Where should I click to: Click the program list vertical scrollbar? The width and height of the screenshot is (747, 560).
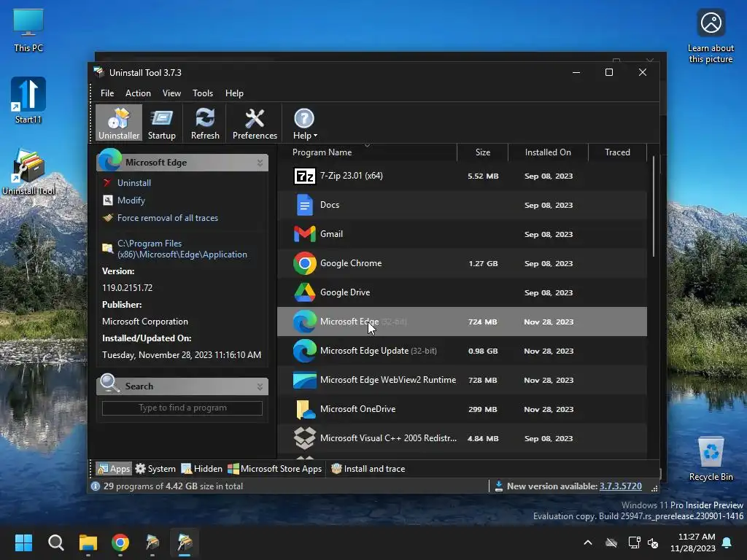pyautogui.click(x=654, y=206)
